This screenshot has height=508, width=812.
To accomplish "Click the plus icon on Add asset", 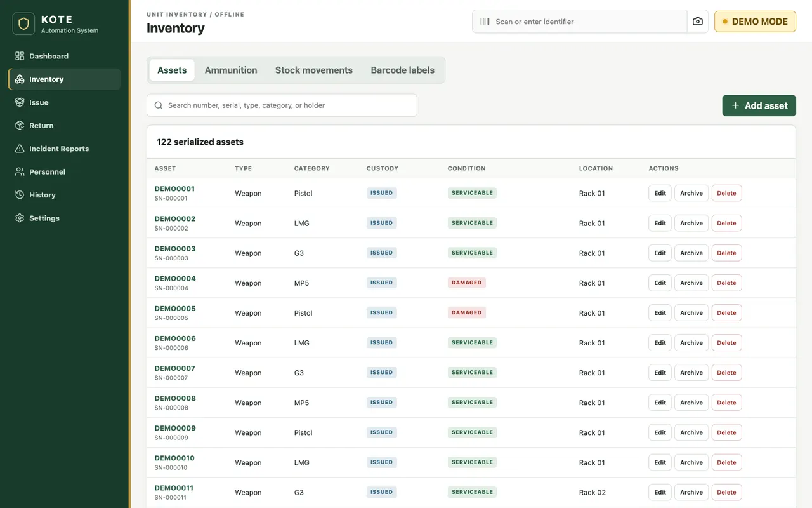I will pos(735,105).
